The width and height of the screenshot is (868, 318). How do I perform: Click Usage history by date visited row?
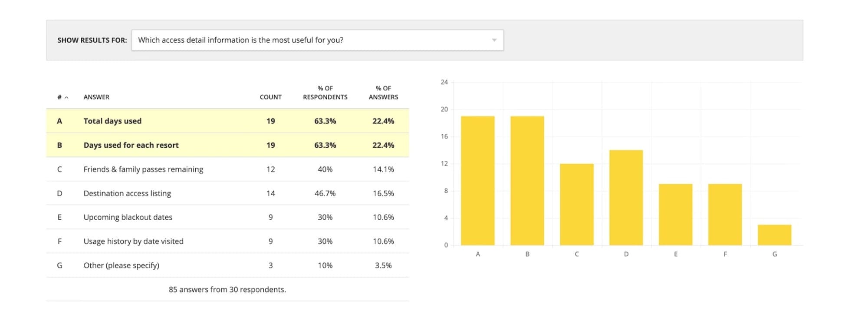133,241
